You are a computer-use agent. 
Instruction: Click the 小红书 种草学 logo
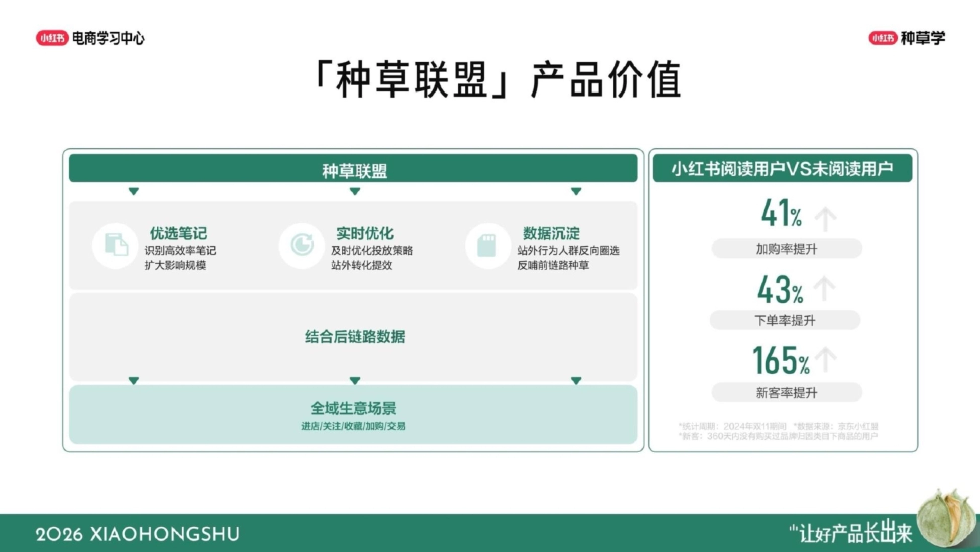pyautogui.click(x=907, y=38)
